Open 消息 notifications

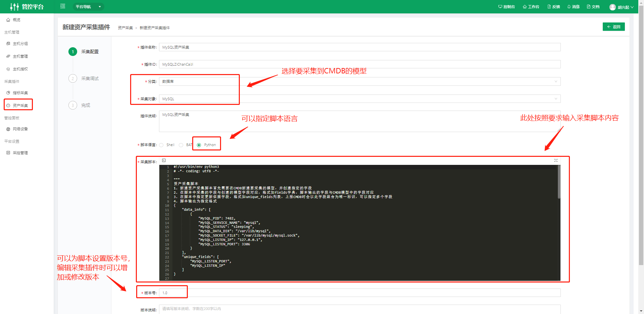(x=574, y=7)
